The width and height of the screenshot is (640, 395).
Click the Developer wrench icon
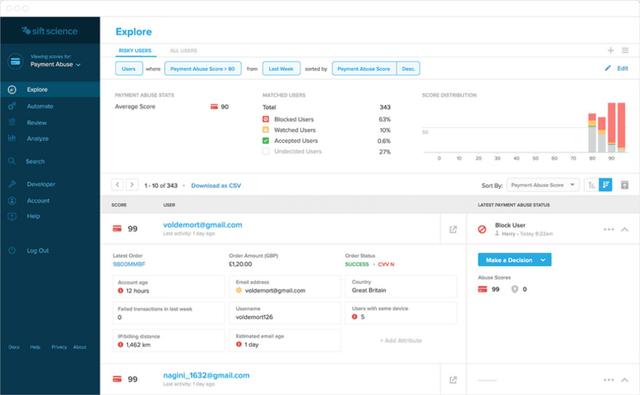point(12,184)
